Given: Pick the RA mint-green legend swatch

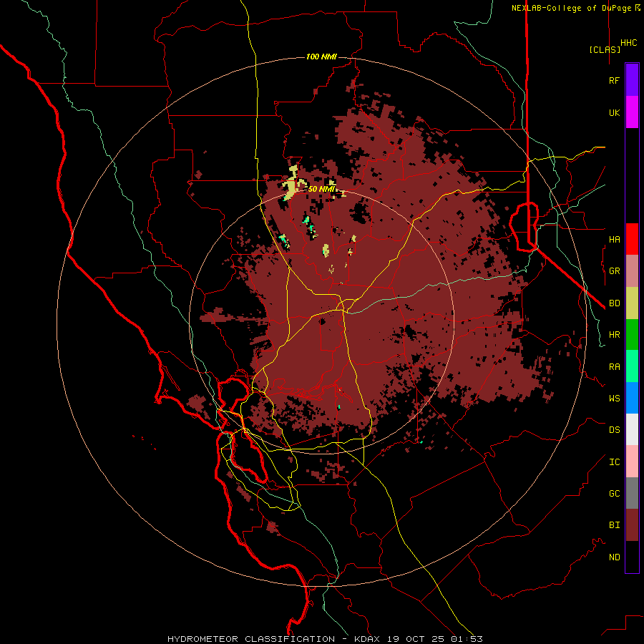Looking at the screenshot, I should coord(632,366).
